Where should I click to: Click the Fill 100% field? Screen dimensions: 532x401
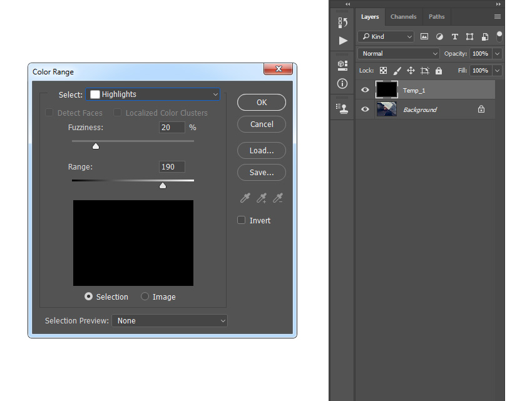point(481,71)
